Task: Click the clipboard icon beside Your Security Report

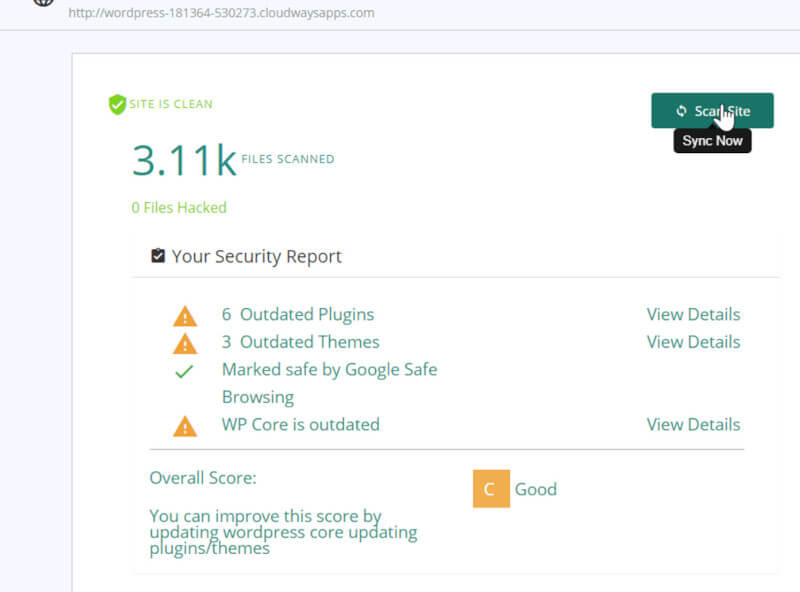Action: (x=158, y=255)
